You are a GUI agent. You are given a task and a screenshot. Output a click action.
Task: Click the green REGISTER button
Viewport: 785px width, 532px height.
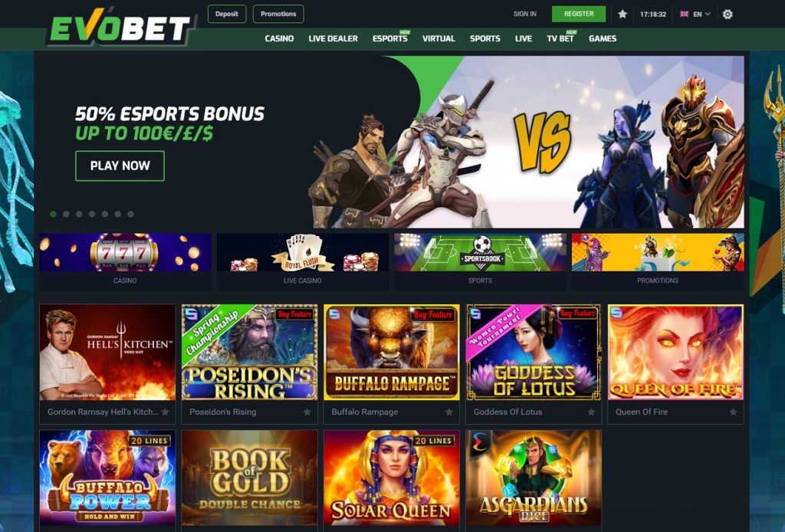(x=579, y=14)
